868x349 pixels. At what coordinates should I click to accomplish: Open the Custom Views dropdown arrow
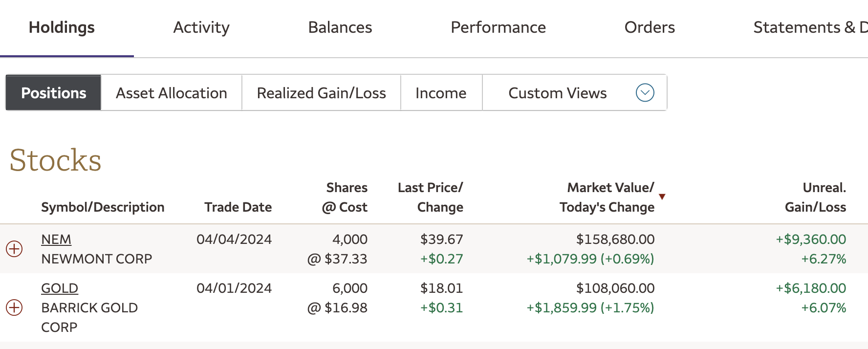645,93
